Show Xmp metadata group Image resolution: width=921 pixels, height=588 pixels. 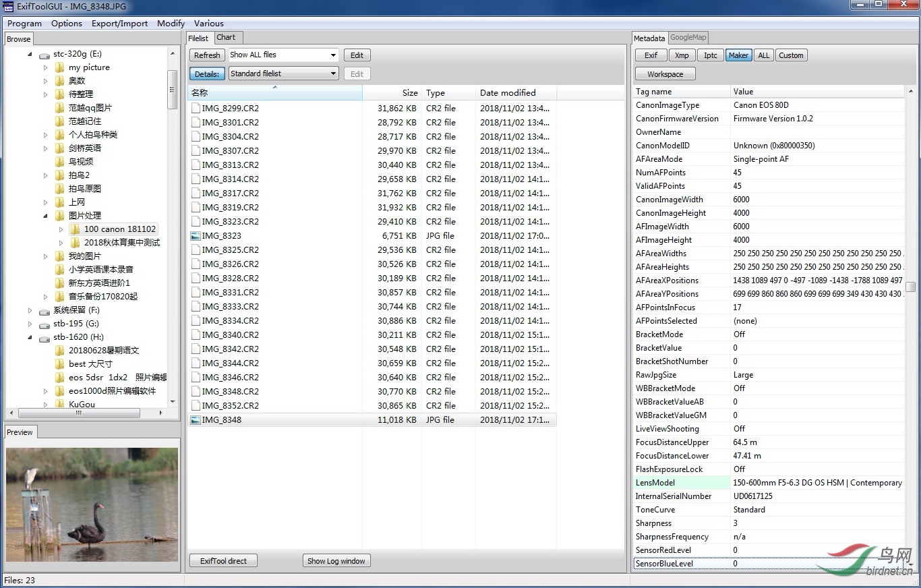pos(682,55)
